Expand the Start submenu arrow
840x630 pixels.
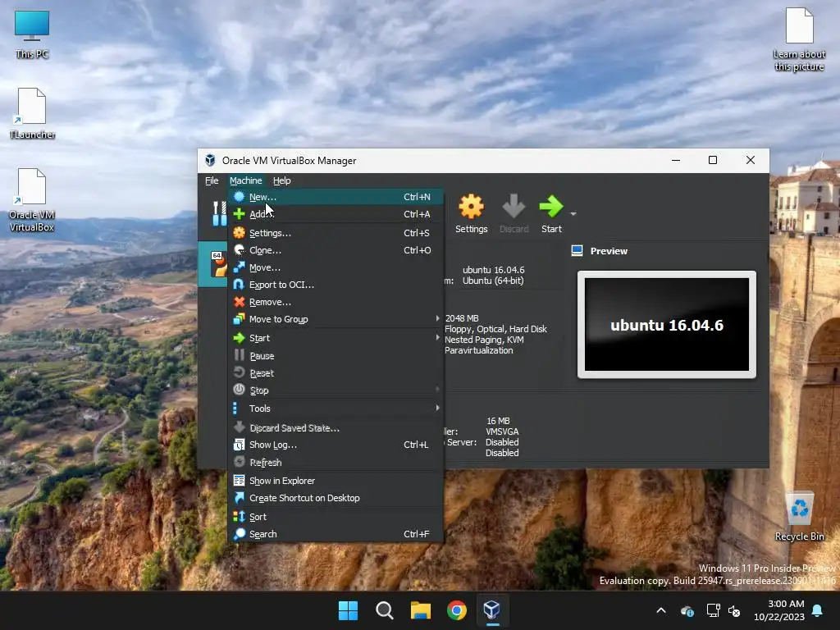coord(438,337)
